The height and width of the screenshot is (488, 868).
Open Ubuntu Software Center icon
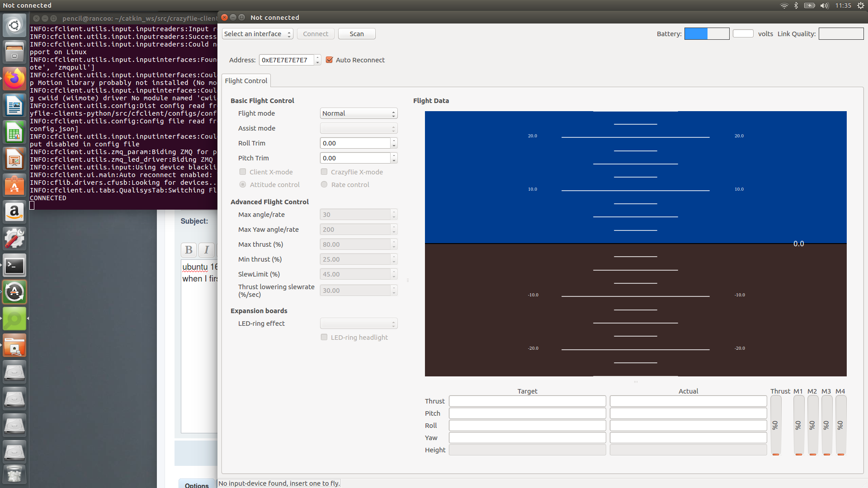[x=14, y=186]
